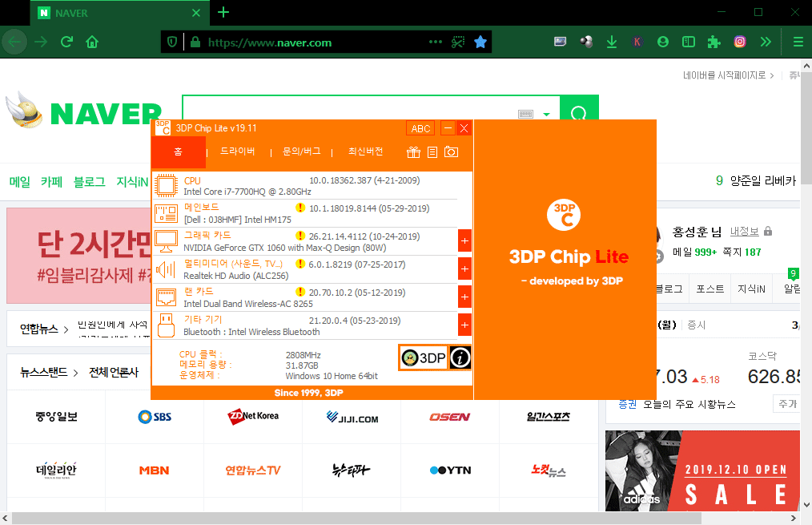812x525 pixels.
Task: Click the horizontal scrollbar right arrow
Action: pyautogui.click(x=794, y=518)
